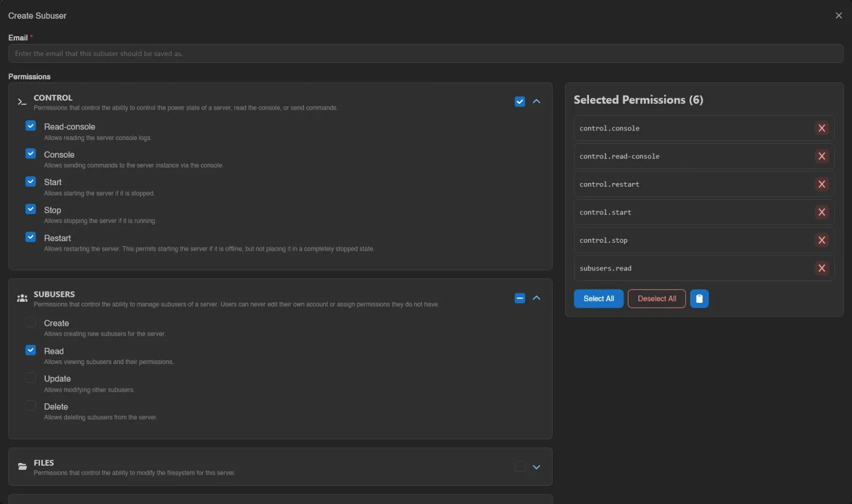Click the Delete permission label
Viewport: 852px width, 504px height.
56,407
